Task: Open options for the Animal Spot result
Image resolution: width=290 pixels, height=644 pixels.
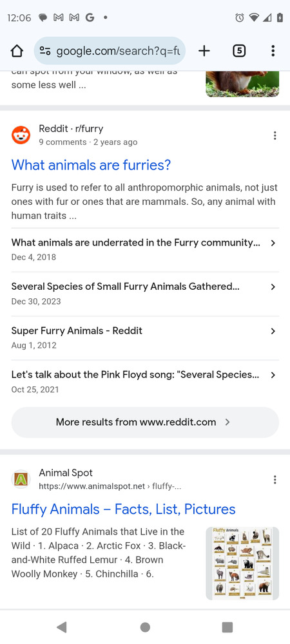Action: pyautogui.click(x=275, y=480)
